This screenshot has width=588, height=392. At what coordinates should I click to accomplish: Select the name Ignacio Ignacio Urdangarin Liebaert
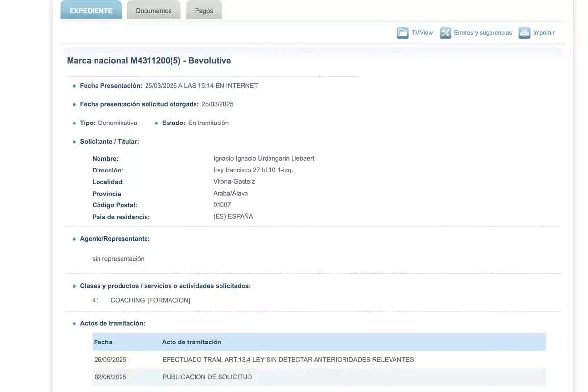264,159
